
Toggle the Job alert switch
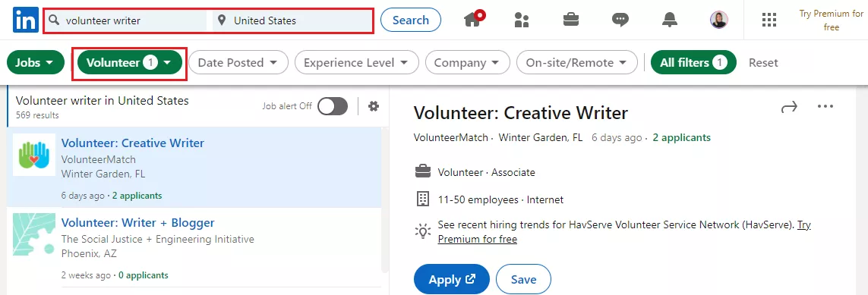(333, 106)
